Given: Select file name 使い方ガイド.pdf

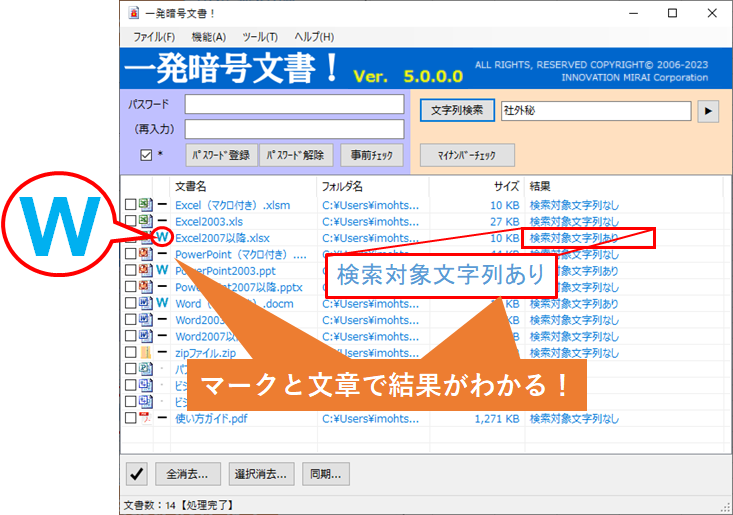Looking at the screenshot, I should click(x=211, y=419).
